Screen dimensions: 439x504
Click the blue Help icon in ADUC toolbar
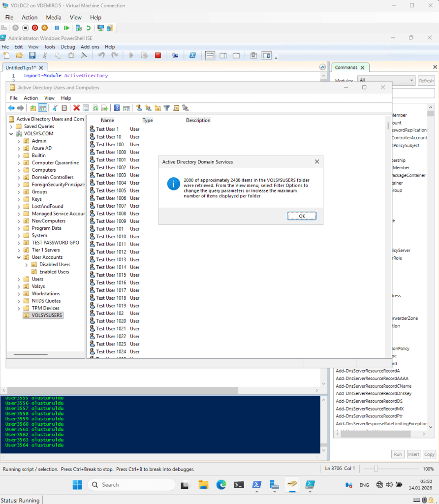[x=117, y=108]
